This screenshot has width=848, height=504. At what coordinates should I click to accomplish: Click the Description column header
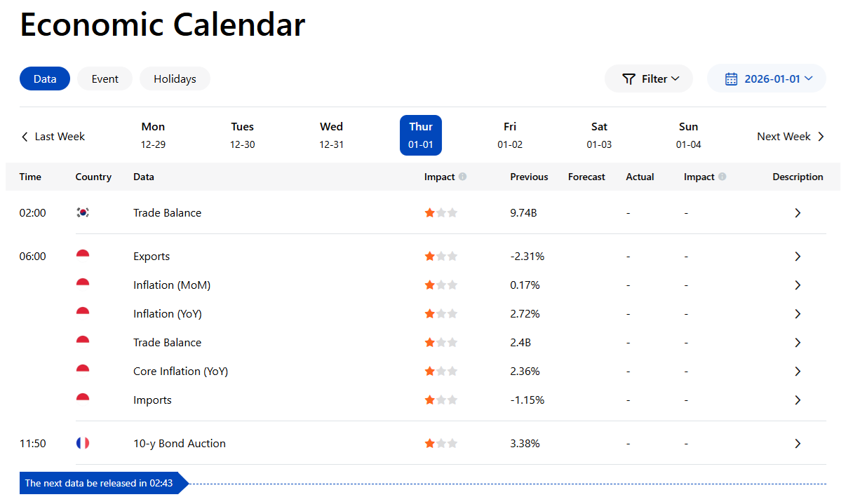coord(797,177)
